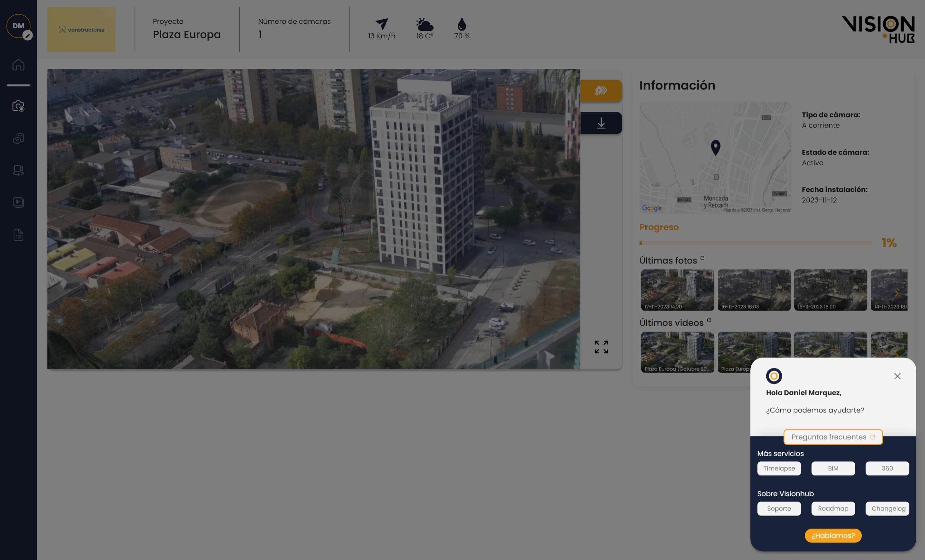
Task: Click the ¿Hablamos? button
Action: click(x=833, y=535)
